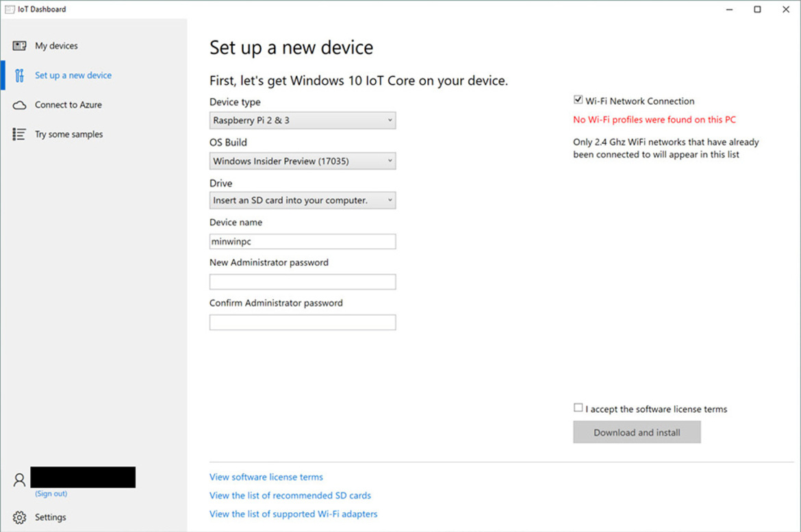Click the Settings gear icon
Image resolution: width=801 pixels, height=532 pixels.
(x=19, y=517)
